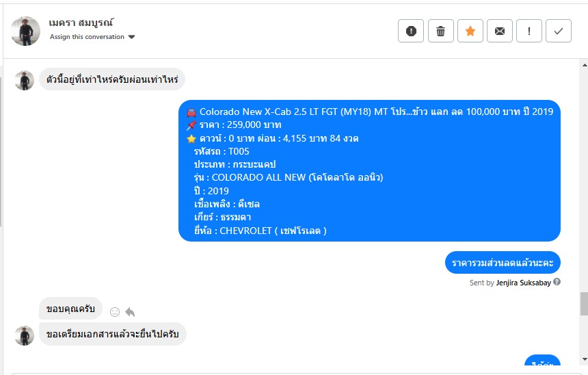Click the scroll down arrow of chat scrollbar
Screen dimensions: 588x375
tap(585, 359)
